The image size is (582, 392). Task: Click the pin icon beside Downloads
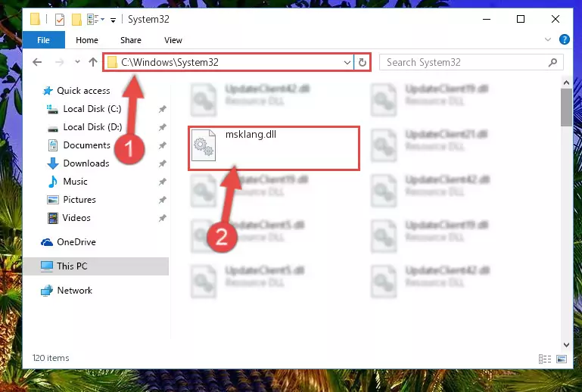[162, 163]
